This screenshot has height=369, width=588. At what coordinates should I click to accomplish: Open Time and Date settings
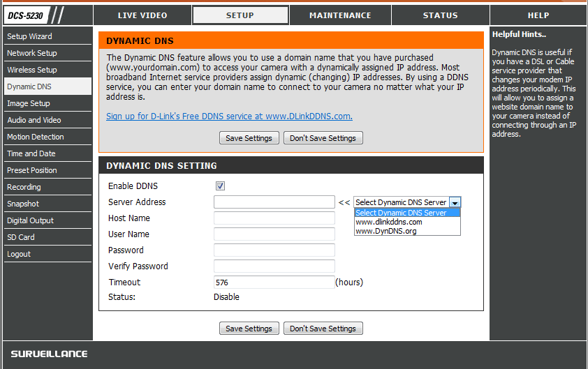point(47,153)
